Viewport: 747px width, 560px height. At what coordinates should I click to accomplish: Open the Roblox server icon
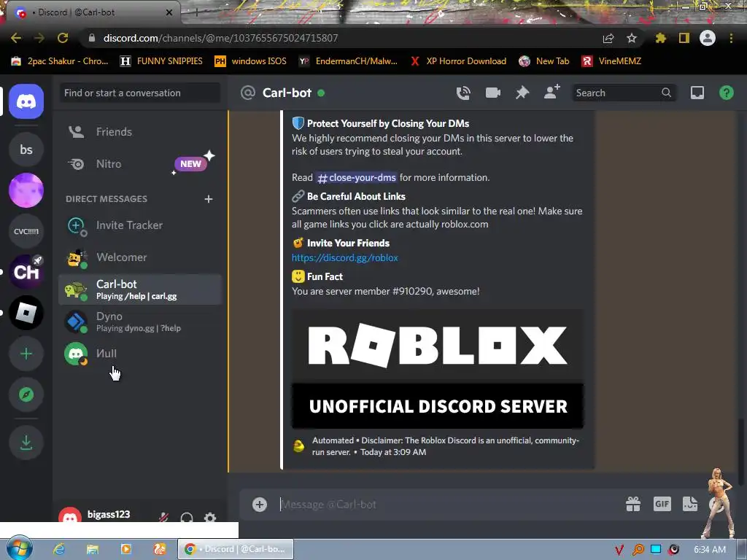26,313
